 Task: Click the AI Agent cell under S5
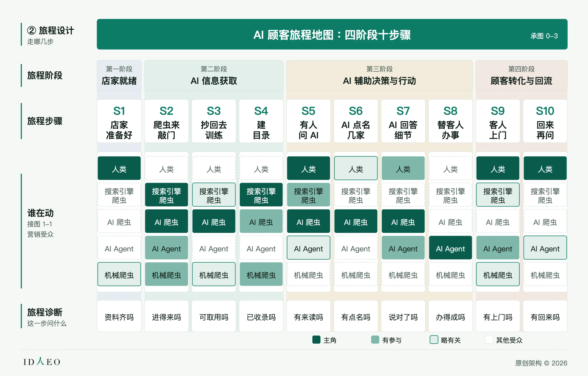click(308, 248)
